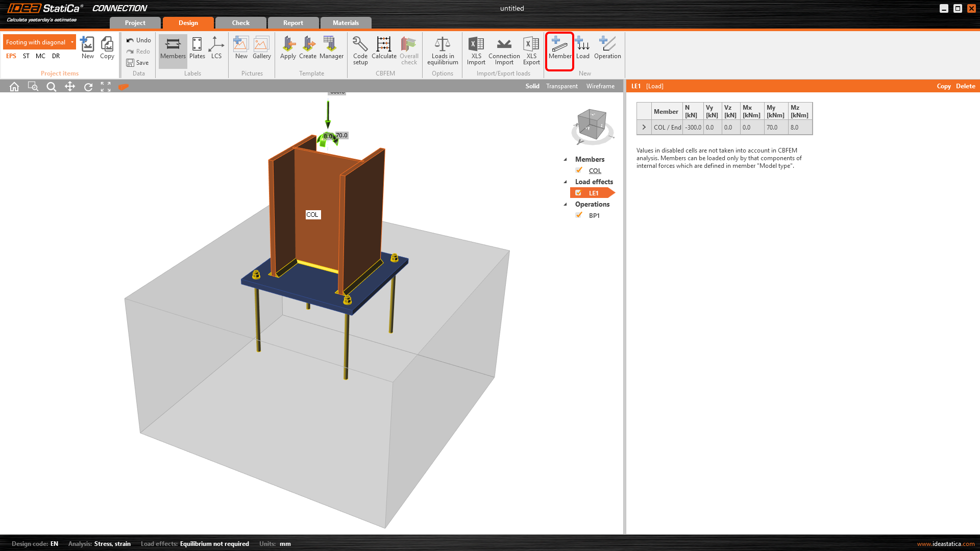Click the Calculate icon

[x=384, y=45]
